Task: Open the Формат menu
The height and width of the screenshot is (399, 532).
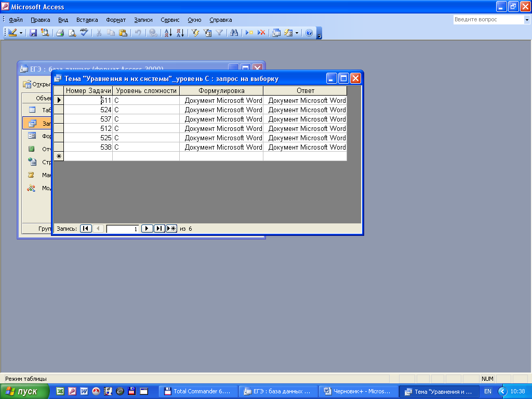Action: 116,20
